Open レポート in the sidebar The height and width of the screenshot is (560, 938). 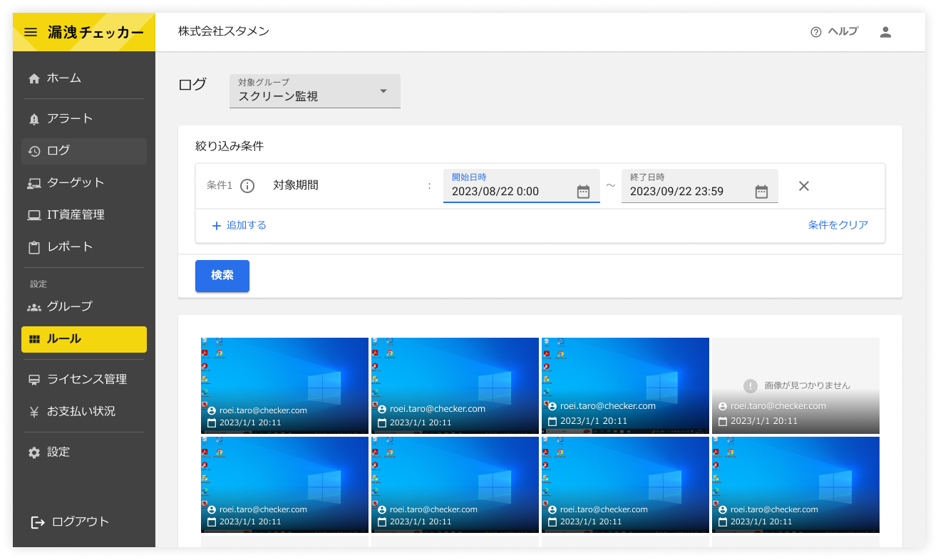[x=84, y=247]
